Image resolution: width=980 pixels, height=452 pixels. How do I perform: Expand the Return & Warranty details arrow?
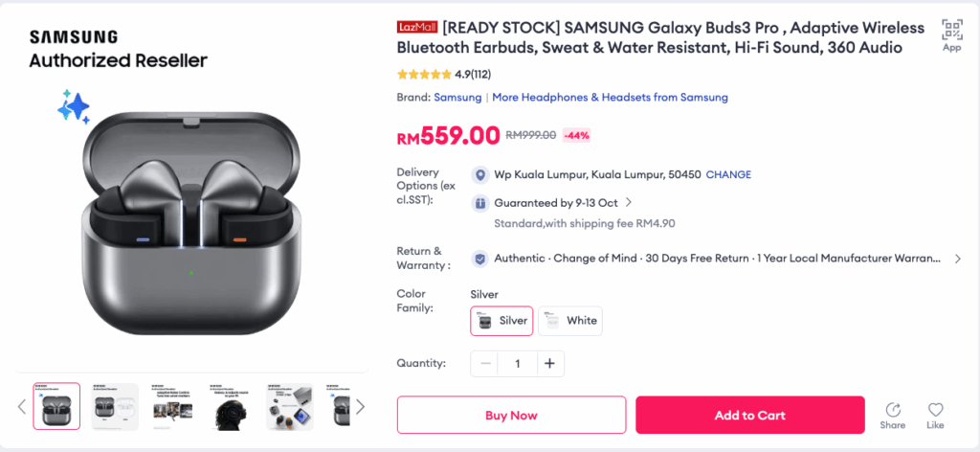(x=958, y=259)
